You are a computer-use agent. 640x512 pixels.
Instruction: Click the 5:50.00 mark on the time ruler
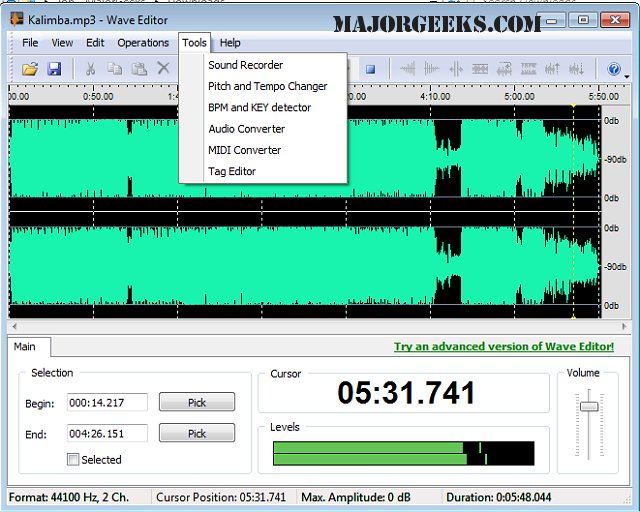pyautogui.click(x=604, y=97)
